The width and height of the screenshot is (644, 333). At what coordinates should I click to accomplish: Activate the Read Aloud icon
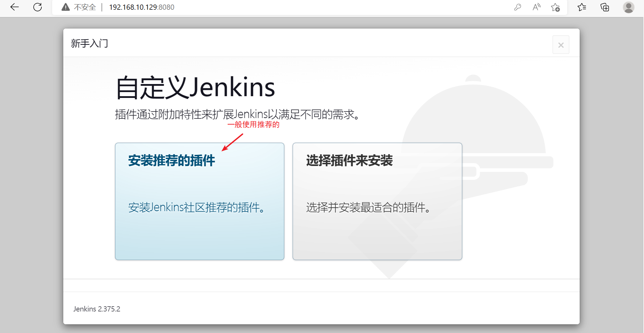(537, 7)
